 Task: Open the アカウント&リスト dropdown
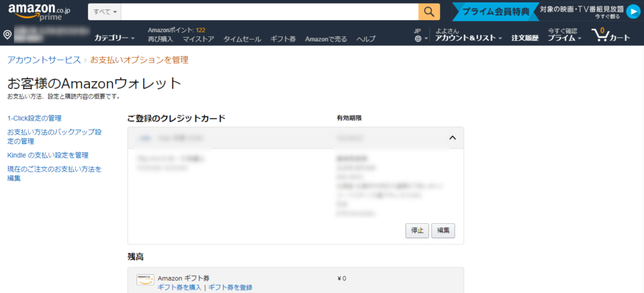click(x=469, y=38)
